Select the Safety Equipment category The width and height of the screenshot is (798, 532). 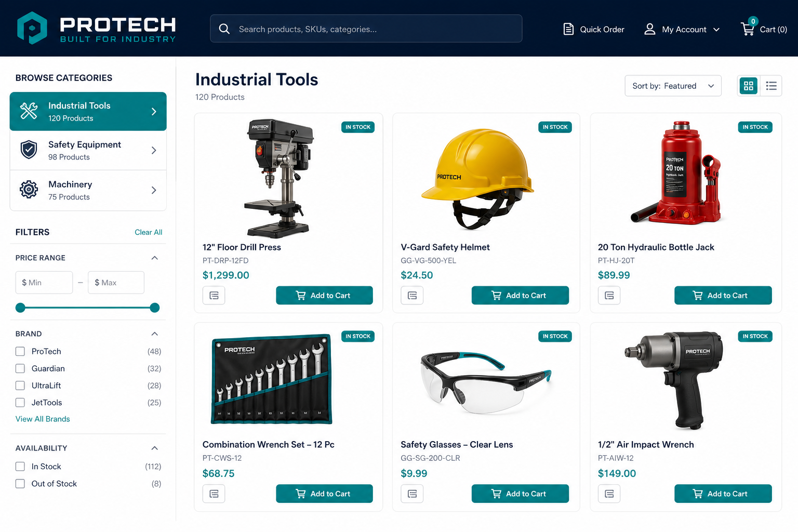click(x=88, y=151)
